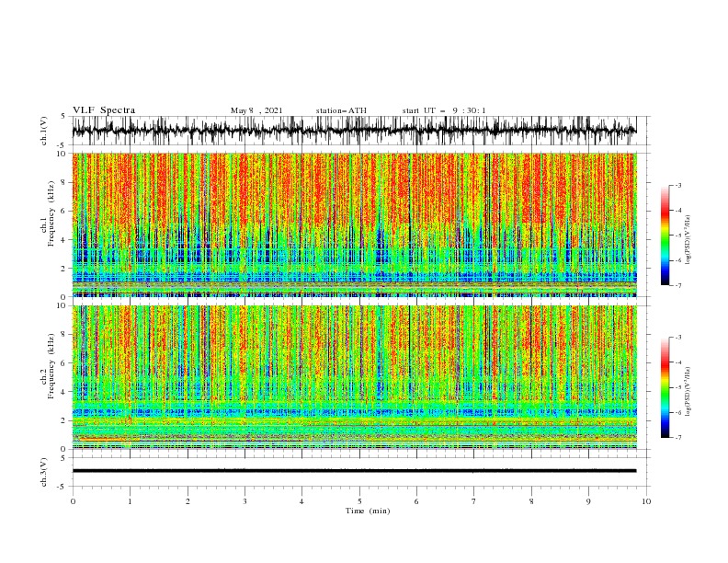Image resolution: width=728 pixels, height=563 pixels.
Task: Click the 'ch.3(V)' axis label
Action: (44, 472)
